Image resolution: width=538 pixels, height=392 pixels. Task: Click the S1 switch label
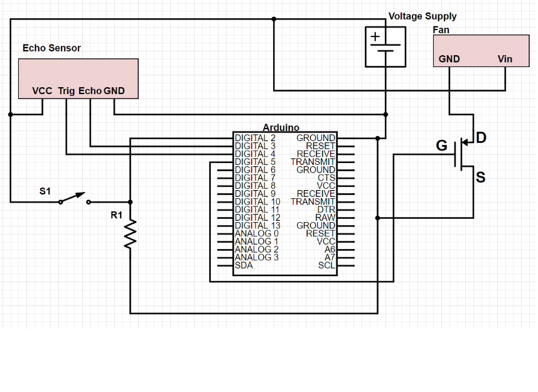tap(45, 191)
